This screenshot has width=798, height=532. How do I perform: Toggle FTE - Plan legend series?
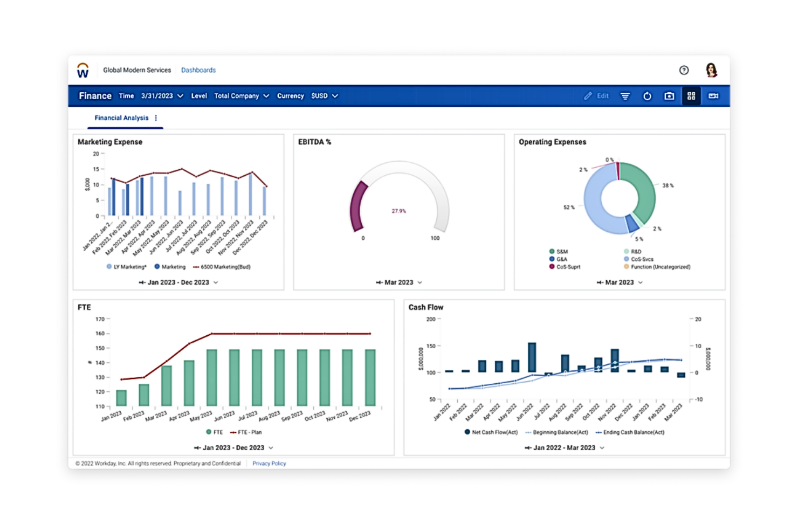pyautogui.click(x=246, y=432)
